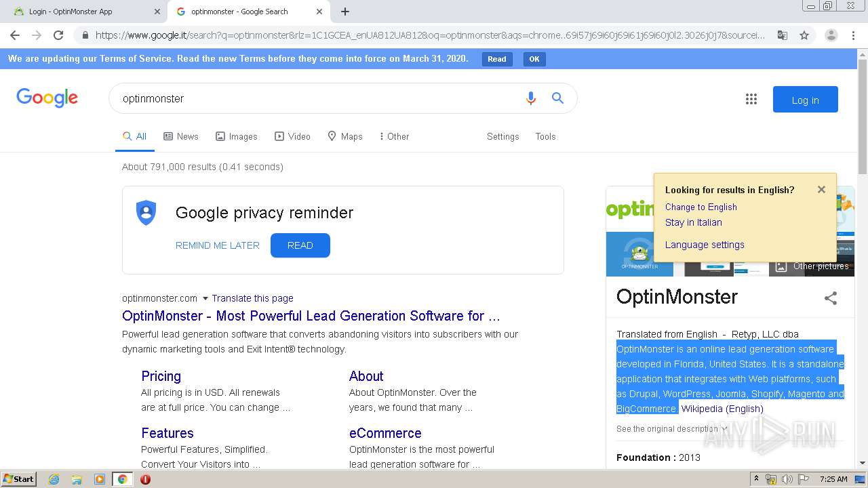
Task: Open search Settings menu
Action: [502, 136]
